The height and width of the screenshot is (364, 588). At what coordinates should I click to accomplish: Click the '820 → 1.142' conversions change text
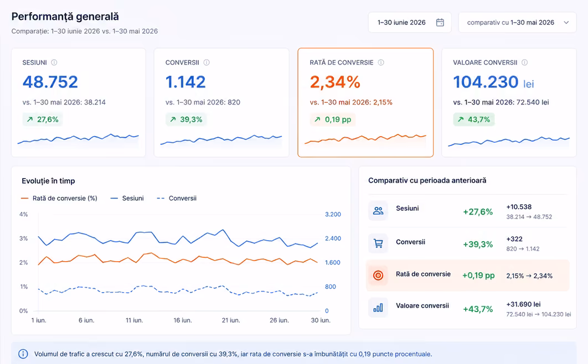(523, 249)
